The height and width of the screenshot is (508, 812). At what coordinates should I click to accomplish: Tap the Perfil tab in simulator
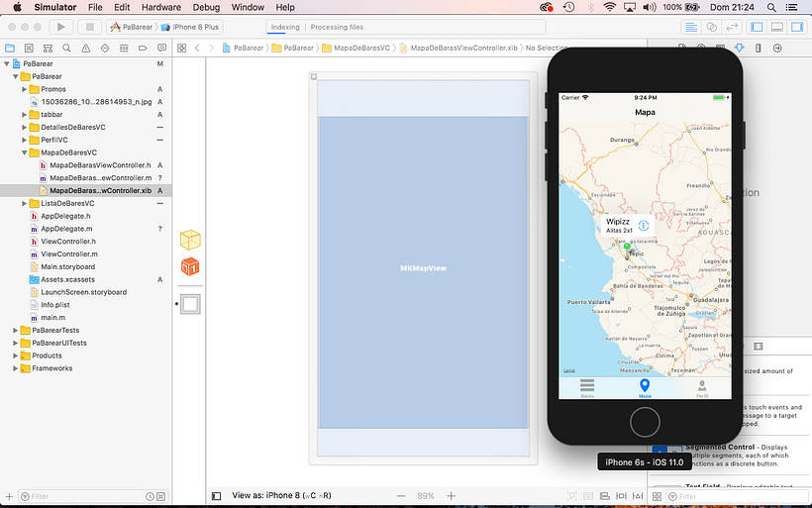(x=702, y=388)
